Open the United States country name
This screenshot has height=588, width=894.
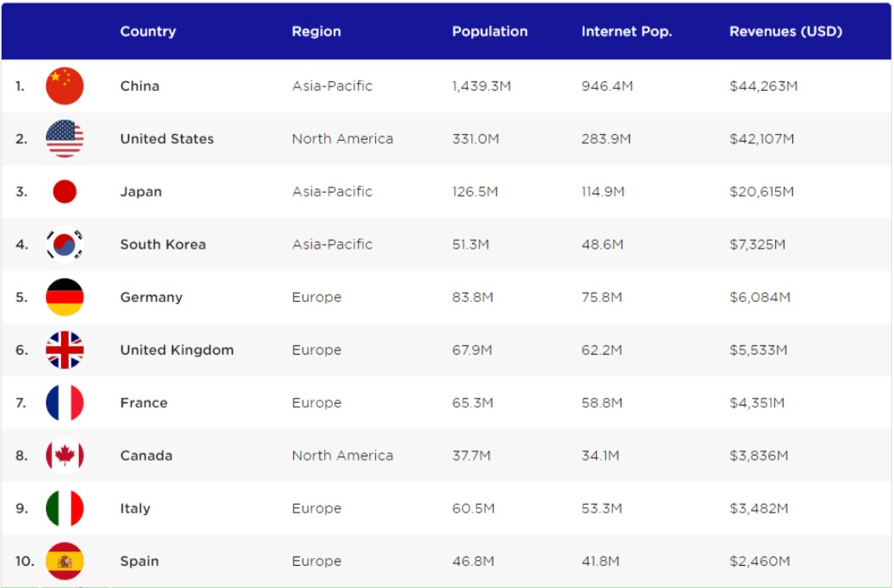pyautogui.click(x=166, y=139)
